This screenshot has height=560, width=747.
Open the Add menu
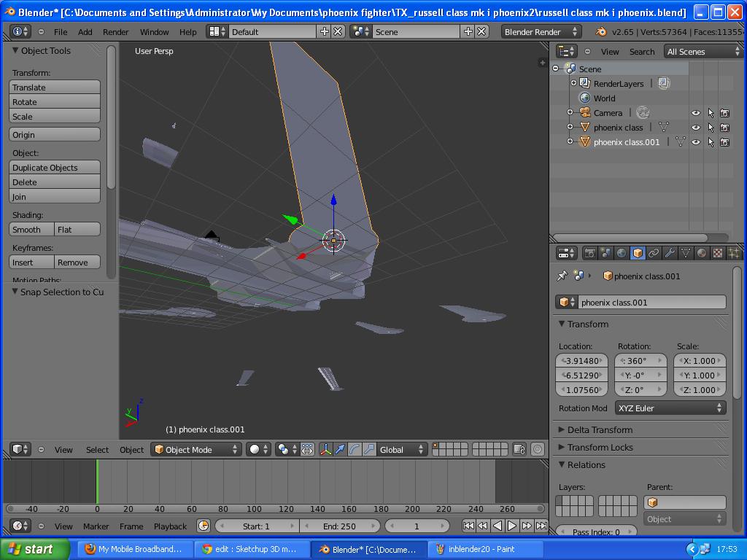tap(87, 32)
